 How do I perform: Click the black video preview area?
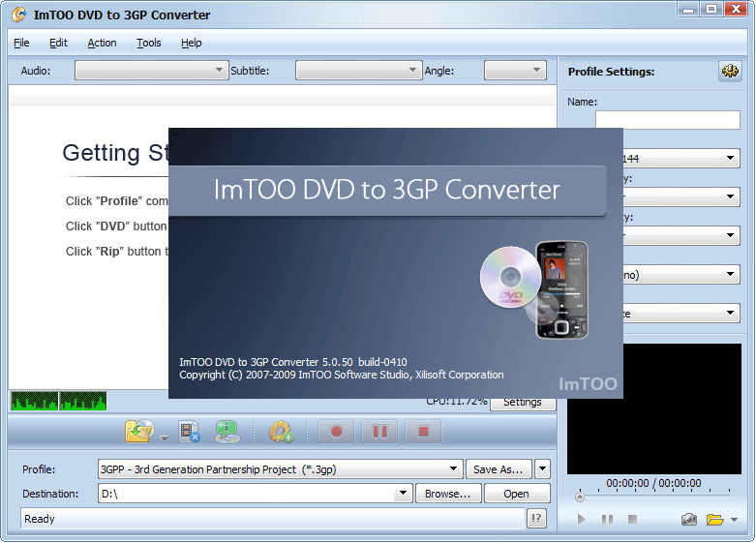click(681, 408)
